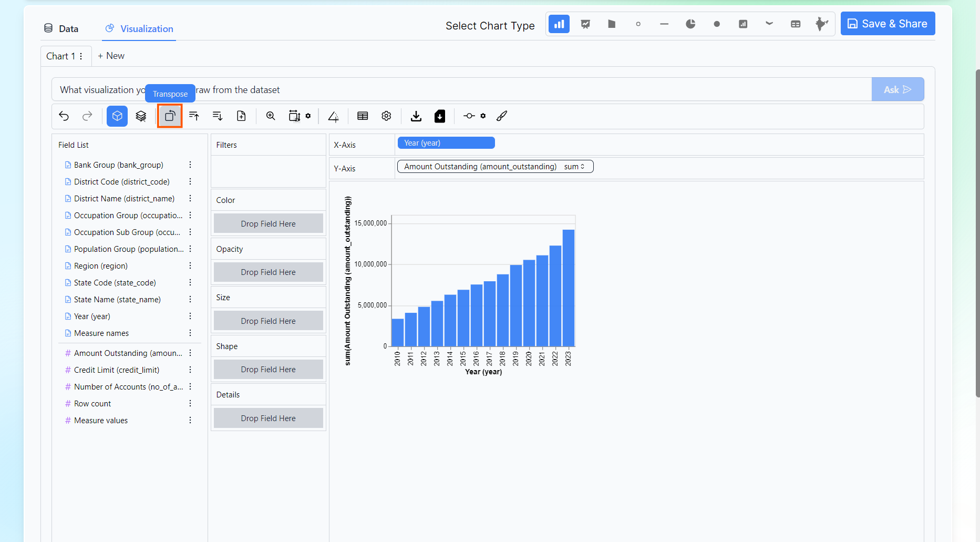Toggle the stacked layers mode icon

[141, 116]
